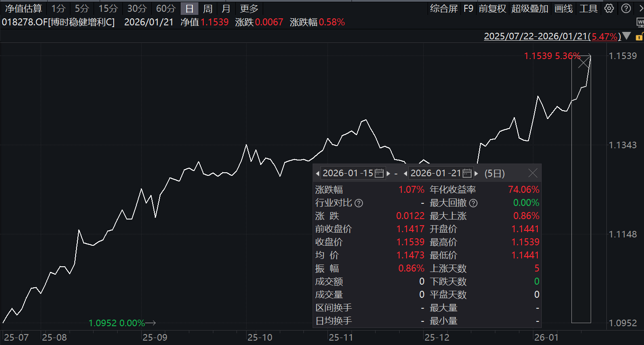This screenshot has width=644, height=345.
Task: Expand the gray triangle dropdown after 5.47%
Action: (627, 36)
